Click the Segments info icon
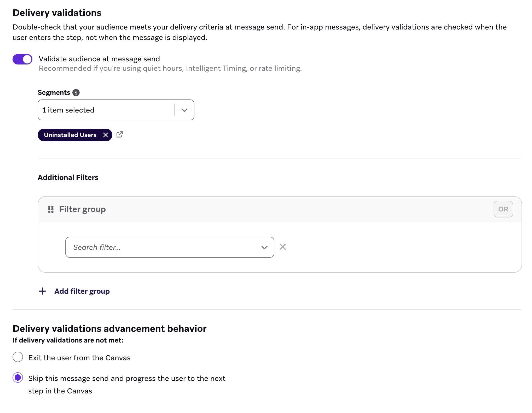The height and width of the screenshot is (413, 532). [x=76, y=92]
